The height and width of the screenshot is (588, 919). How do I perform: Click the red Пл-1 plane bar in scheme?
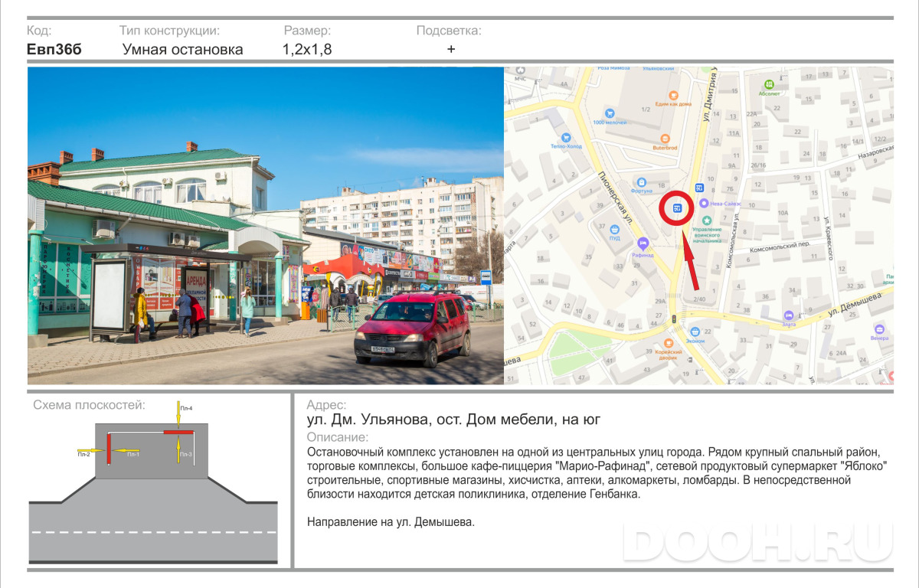[x=109, y=448]
